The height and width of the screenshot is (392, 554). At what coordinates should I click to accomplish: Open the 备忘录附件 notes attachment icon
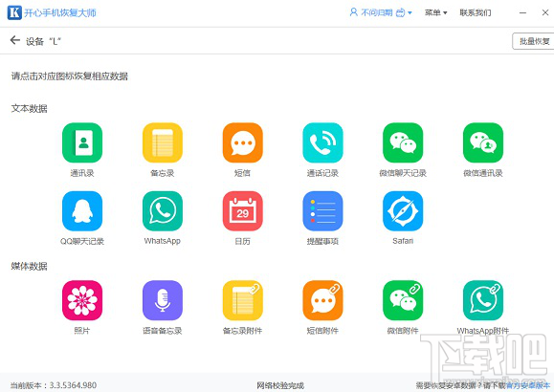click(243, 300)
